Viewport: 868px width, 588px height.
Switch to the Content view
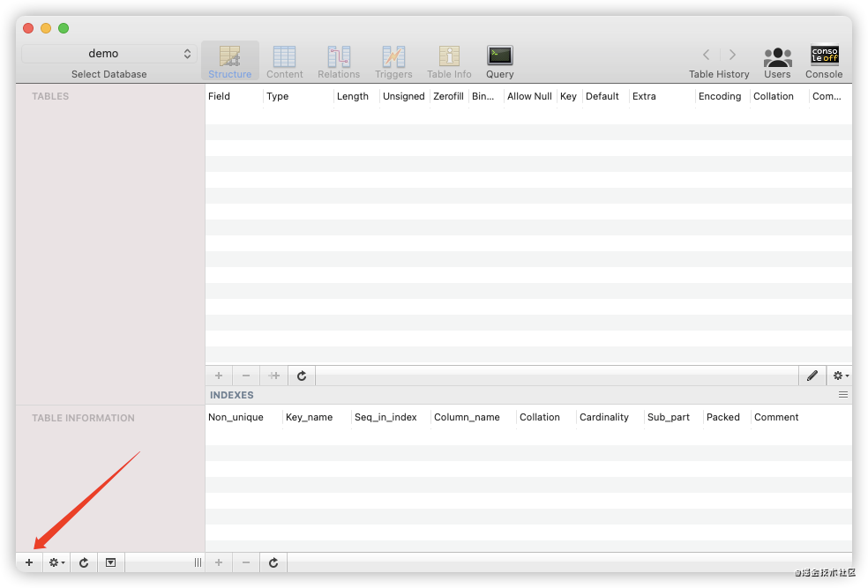point(285,62)
